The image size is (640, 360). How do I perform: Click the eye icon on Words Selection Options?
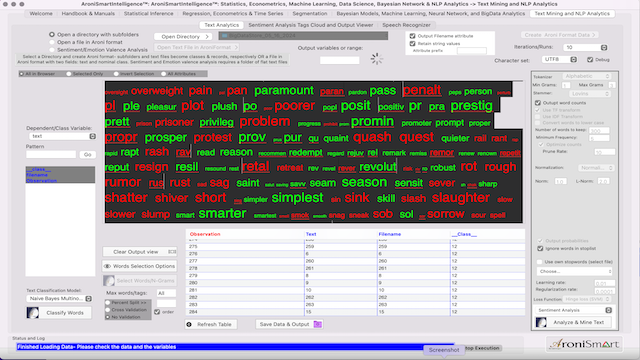(107, 266)
